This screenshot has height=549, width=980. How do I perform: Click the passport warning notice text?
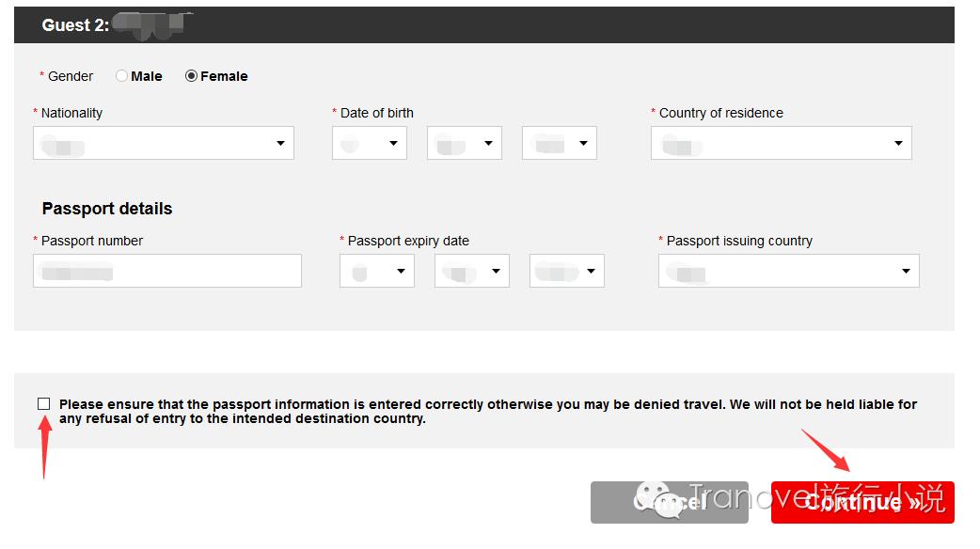487,412
